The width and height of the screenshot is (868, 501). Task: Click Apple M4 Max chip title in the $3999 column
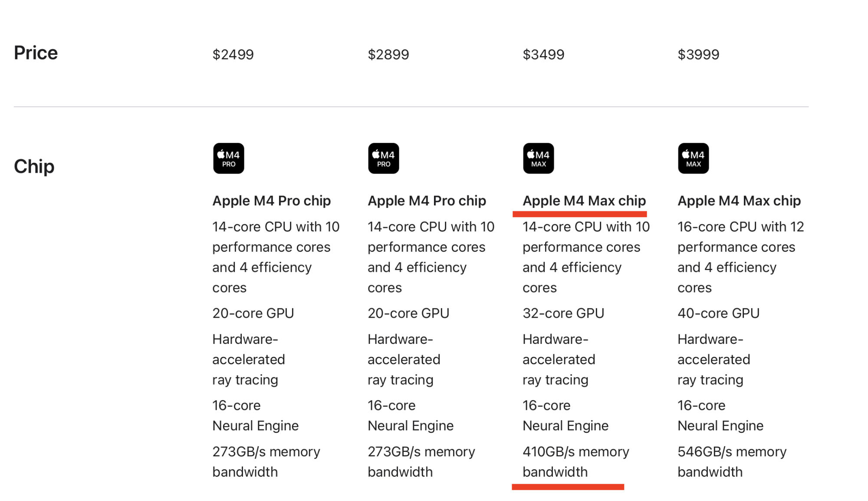(739, 201)
